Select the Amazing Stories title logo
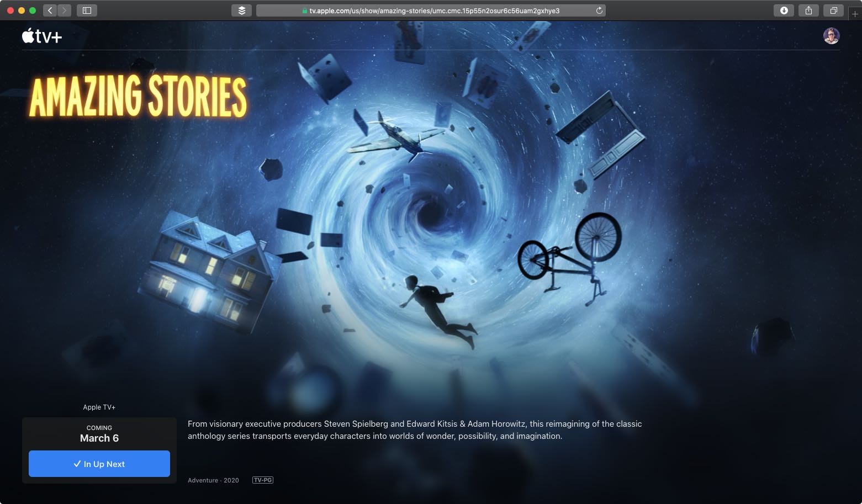The height and width of the screenshot is (504, 862). (138, 97)
